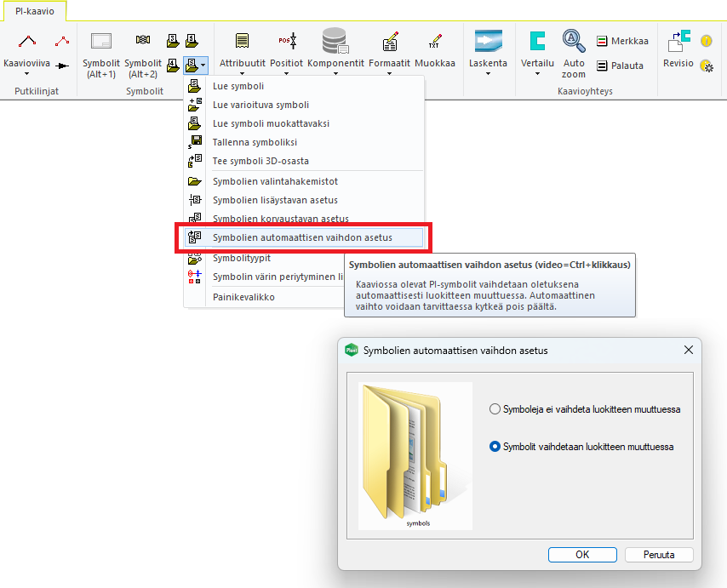
Task: Click the symbols folder image in dialog
Action: 415,456
